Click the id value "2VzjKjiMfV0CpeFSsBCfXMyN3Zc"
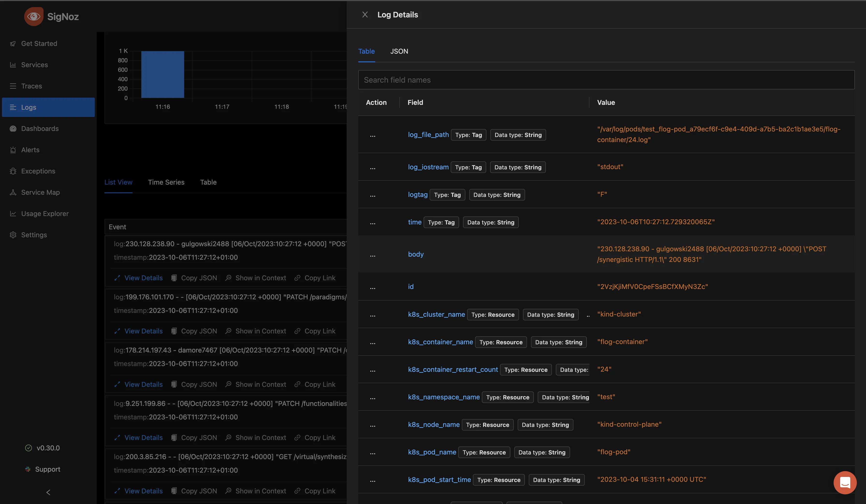This screenshot has width=866, height=504. coord(653,287)
